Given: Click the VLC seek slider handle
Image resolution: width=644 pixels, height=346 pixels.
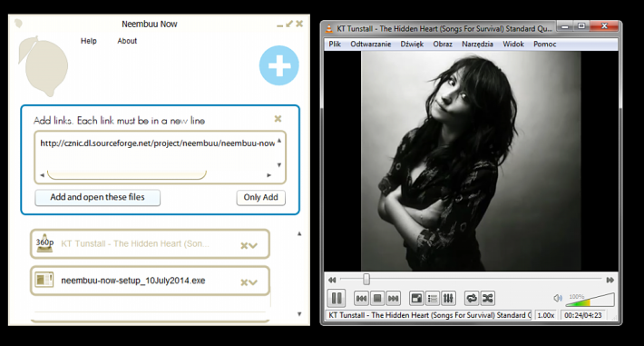Looking at the screenshot, I should [x=366, y=280].
